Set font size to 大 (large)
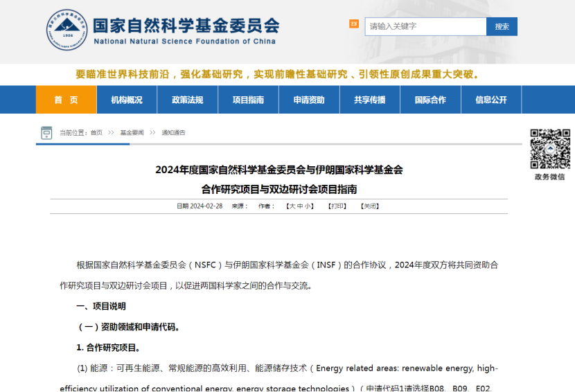 click(x=292, y=206)
